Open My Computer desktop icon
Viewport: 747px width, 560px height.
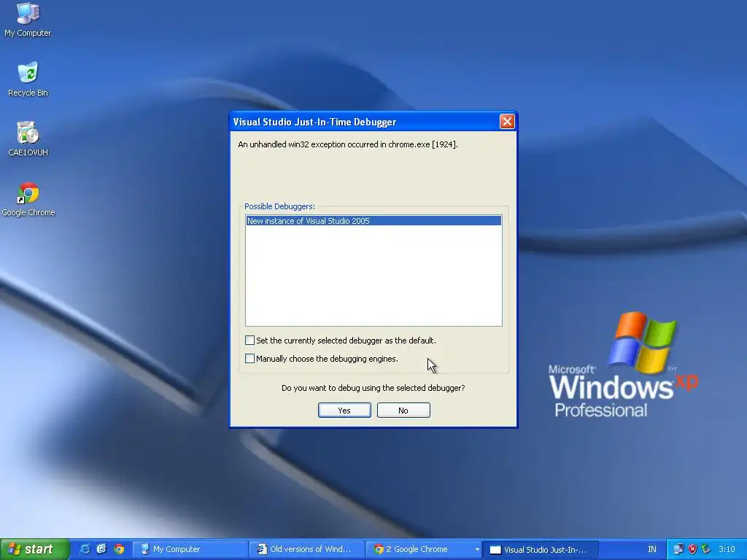tap(28, 19)
